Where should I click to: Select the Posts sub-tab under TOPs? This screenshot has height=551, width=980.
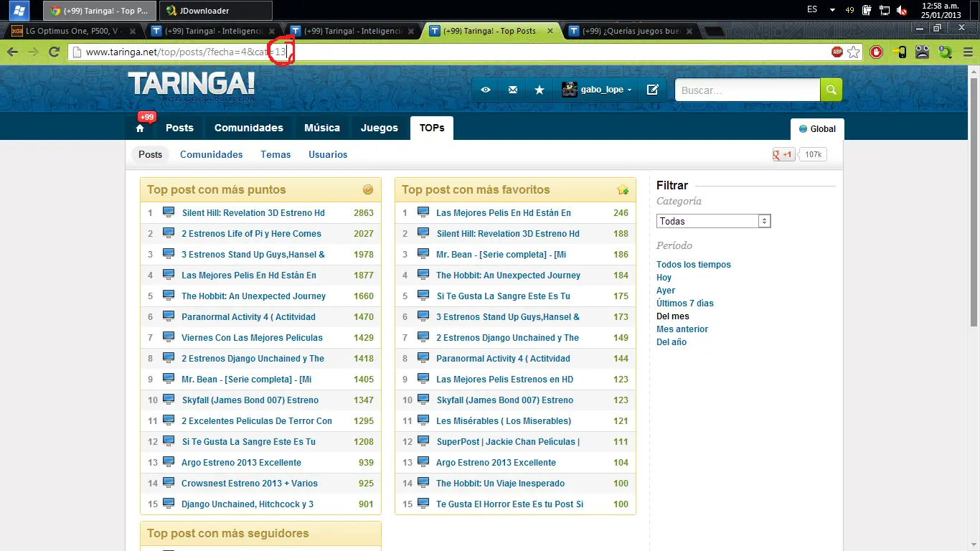point(151,154)
